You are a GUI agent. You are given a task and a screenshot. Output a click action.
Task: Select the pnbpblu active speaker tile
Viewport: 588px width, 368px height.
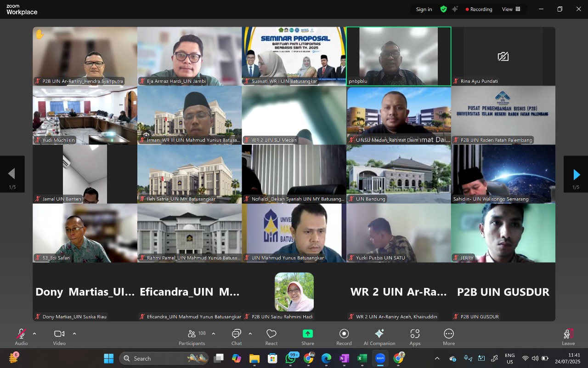399,56
